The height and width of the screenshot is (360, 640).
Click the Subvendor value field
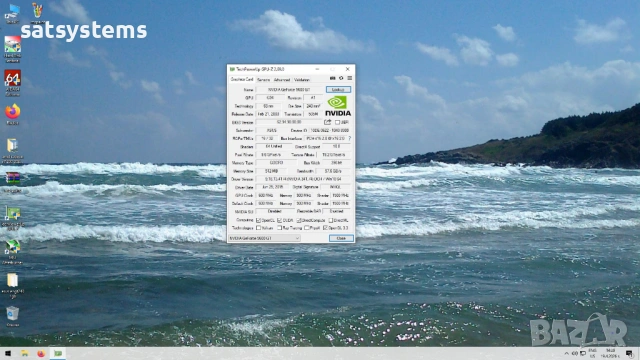tap(271, 130)
